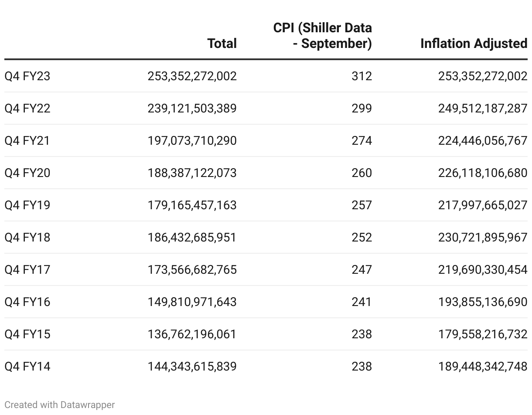Click the inflation adjusted value 193,855,136,690
Image resolution: width=532 pixels, height=415 pixels.
(x=483, y=302)
